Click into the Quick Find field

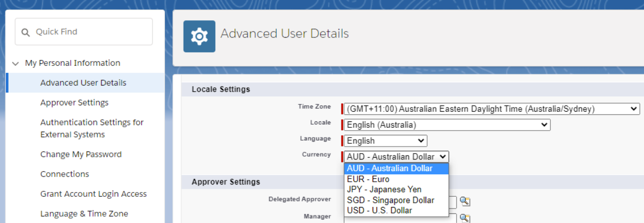tap(84, 32)
